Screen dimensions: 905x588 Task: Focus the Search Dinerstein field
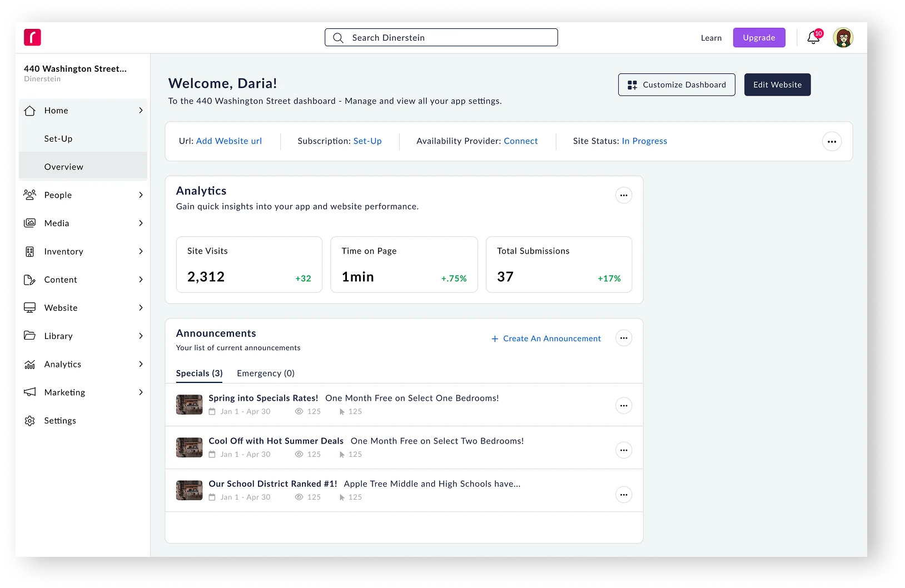441,37
